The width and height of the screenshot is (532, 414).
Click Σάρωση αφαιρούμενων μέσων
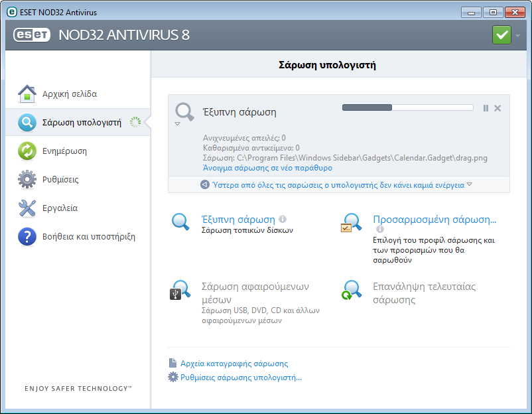[x=255, y=293]
